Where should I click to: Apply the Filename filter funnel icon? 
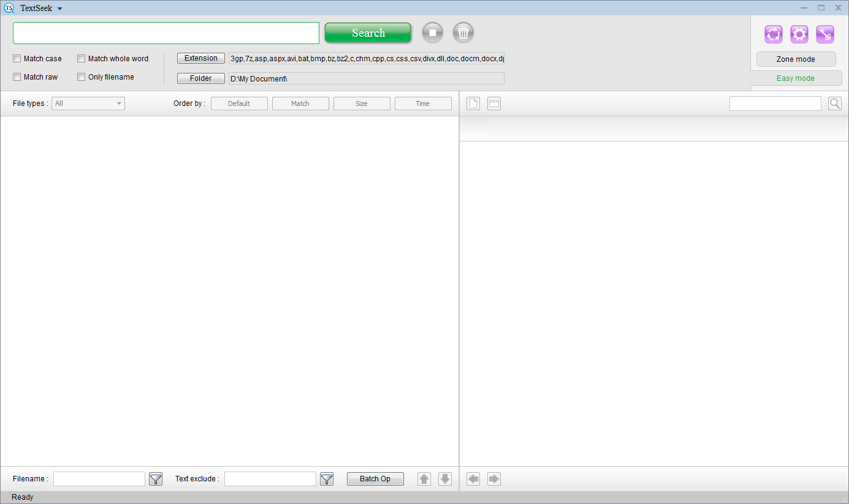click(x=156, y=479)
